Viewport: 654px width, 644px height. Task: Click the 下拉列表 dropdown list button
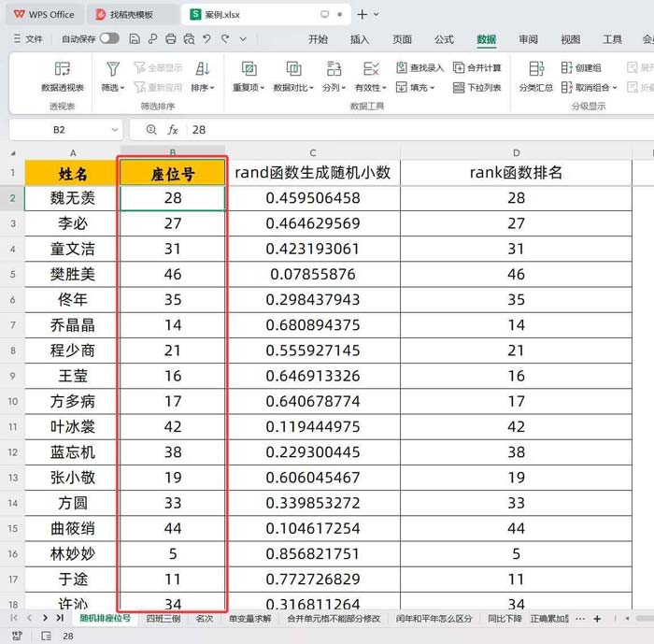476,88
